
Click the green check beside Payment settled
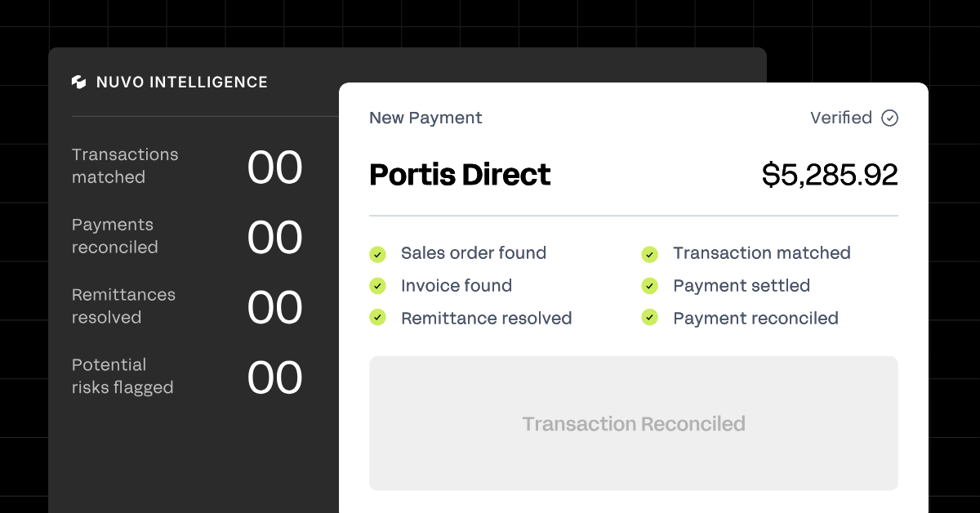pyautogui.click(x=649, y=286)
